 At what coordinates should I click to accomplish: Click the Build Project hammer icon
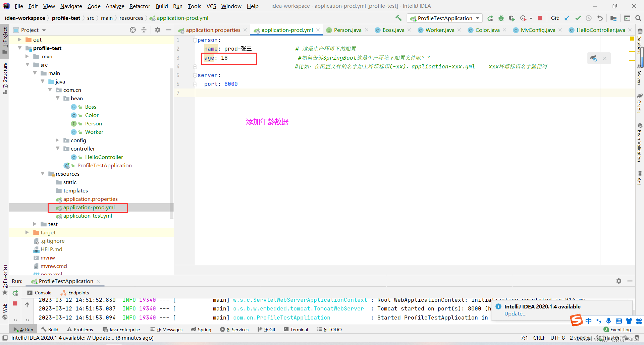coord(398,18)
